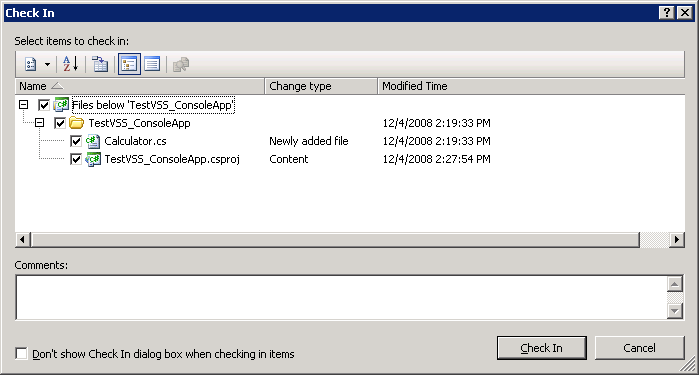
Task: Click the Compare versions toolbar icon
Action: pos(100,64)
